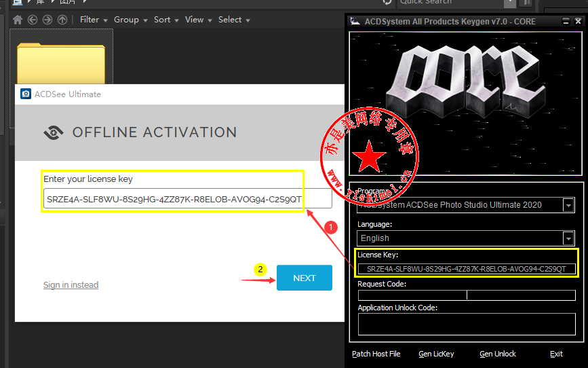The height and width of the screenshot is (368, 588).
Task: Open the Filter dropdown
Action: pyautogui.click(x=94, y=20)
